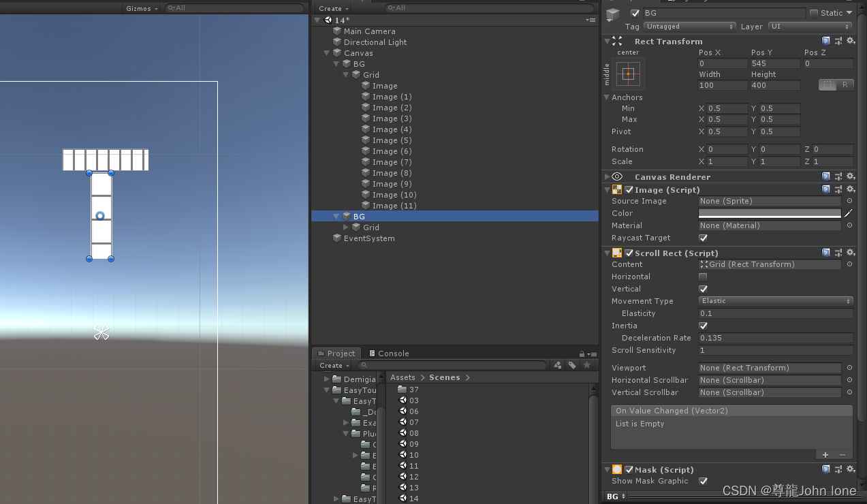
Task: Open Rect Transform gear settings menu
Action: point(851,41)
